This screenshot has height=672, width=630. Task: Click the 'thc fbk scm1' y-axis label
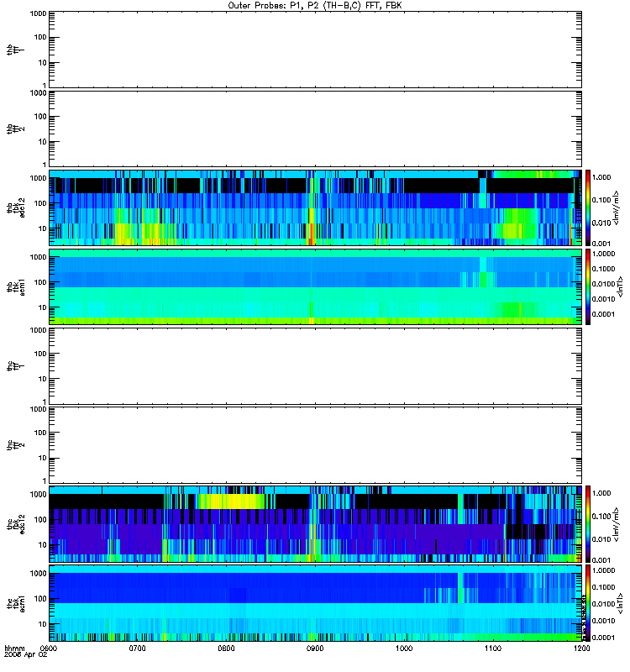pos(15,603)
